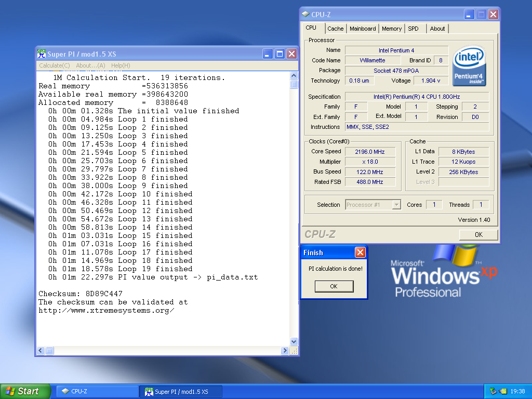Close the Finish dialog with X

[360, 252]
